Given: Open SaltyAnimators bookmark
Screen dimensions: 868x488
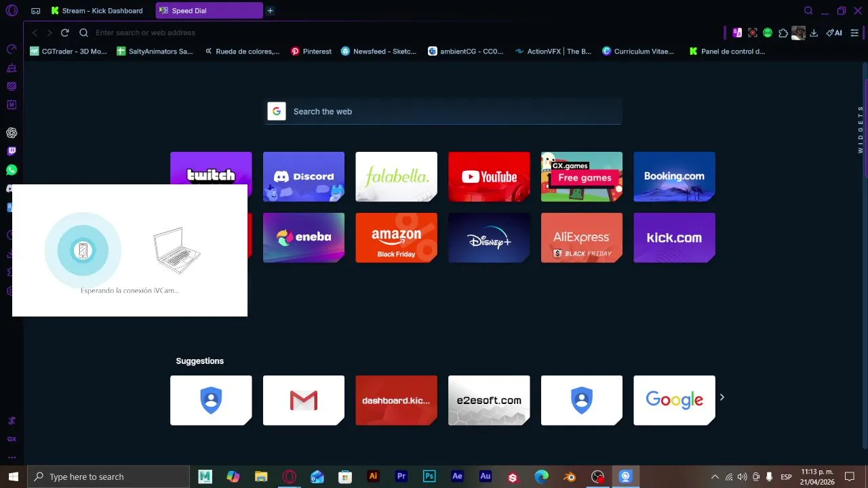Looking at the screenshot, I should pos(155,51).
